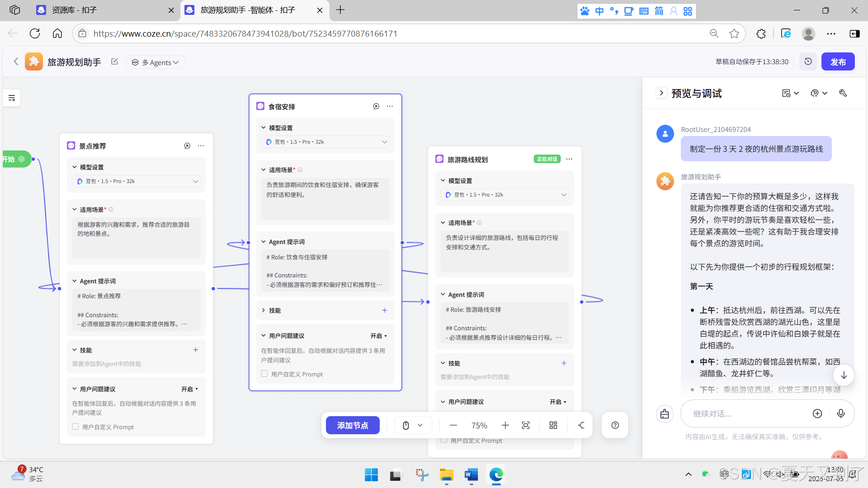Check 用户自定义 Prompt in 旅游路线规划 node
This screenshot has height=488, width=868.
tap(444, 440)
